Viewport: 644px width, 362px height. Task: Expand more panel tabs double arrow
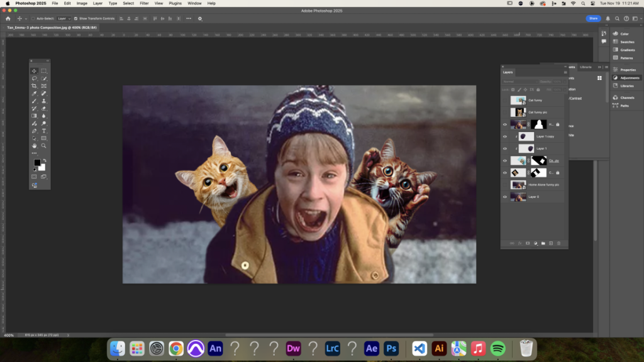click(x=599, y=67)
